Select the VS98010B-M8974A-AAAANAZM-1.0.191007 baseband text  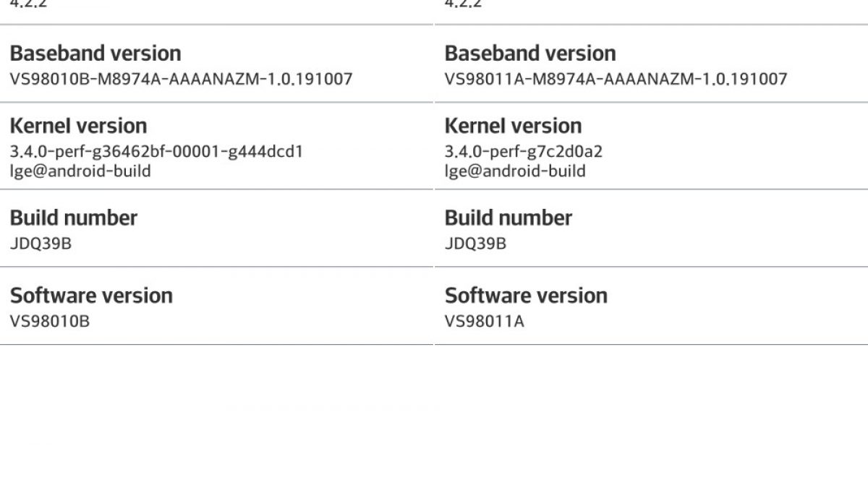click(182, 79)
